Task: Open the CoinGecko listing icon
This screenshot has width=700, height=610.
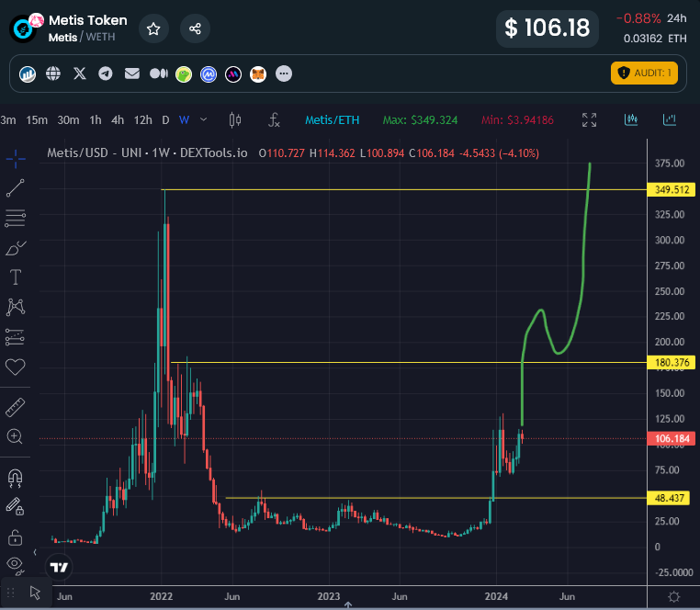Action: (184, 74)
